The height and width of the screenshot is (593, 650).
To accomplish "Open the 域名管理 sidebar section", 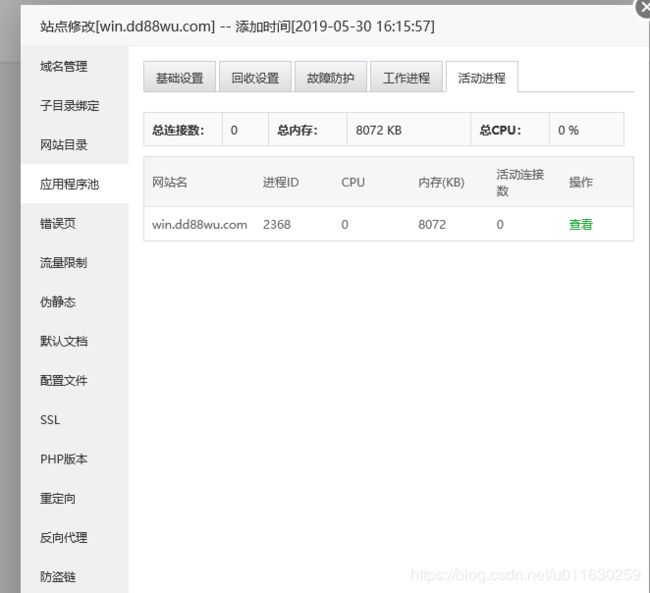I will point(63,66).
